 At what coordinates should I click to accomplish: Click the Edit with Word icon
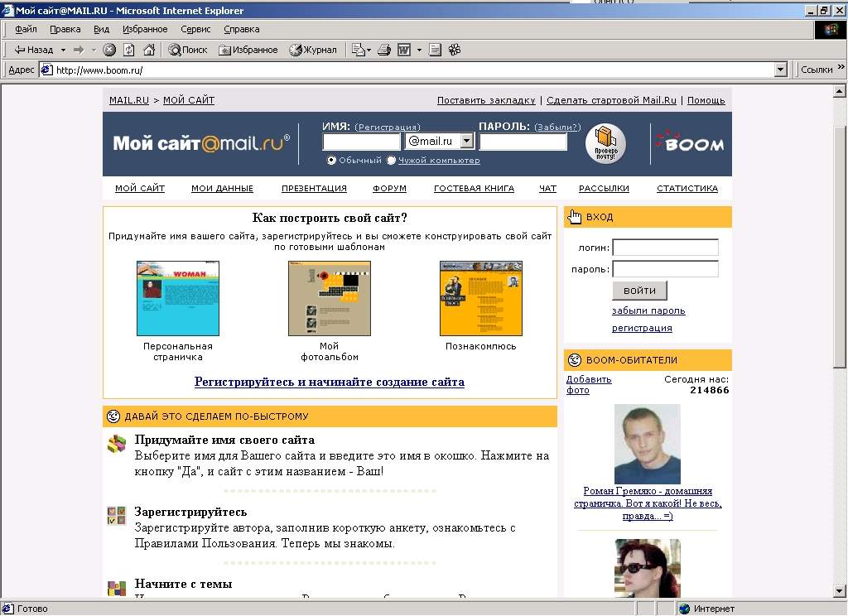(404, 50)
